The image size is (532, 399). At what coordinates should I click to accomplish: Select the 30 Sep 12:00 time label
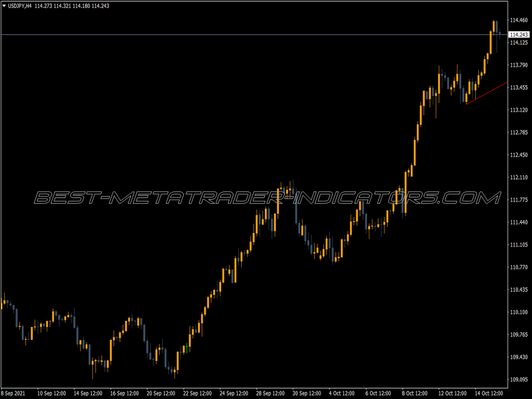click(x=307, y=393)
